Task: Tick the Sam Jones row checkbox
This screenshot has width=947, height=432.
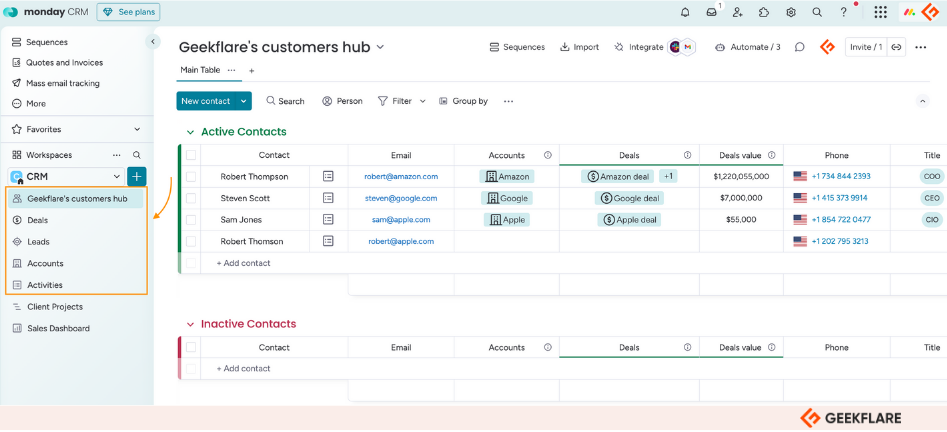Action: (x=191, y=219)
